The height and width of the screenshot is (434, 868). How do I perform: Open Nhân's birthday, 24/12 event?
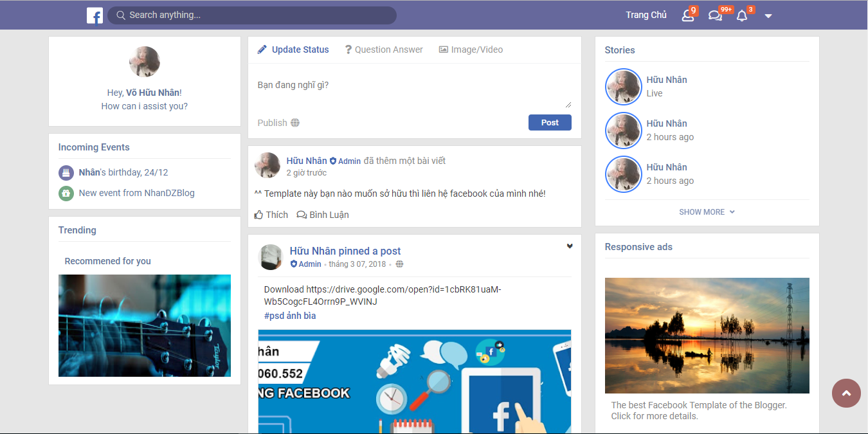point(123,172)
